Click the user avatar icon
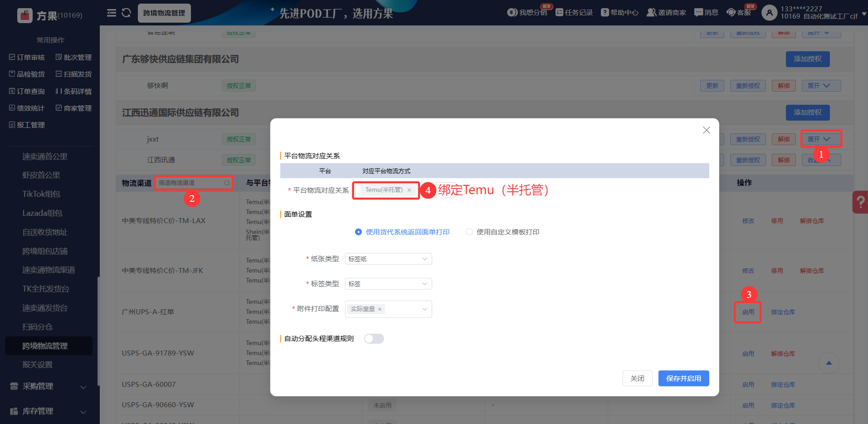This screenshot has width=868, height=424. click(769, 13)
